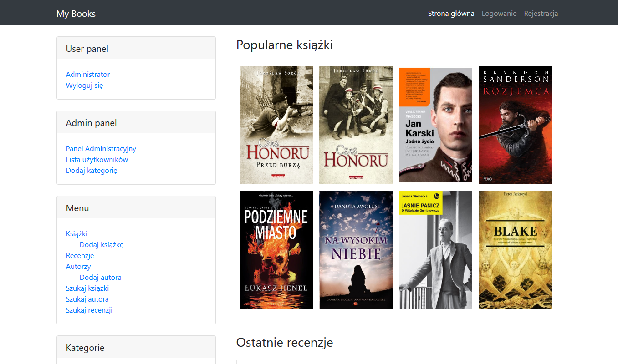Viewport: 618px width, 364px height.
Task: Open the Logowanie page
Action: (499, 14)
